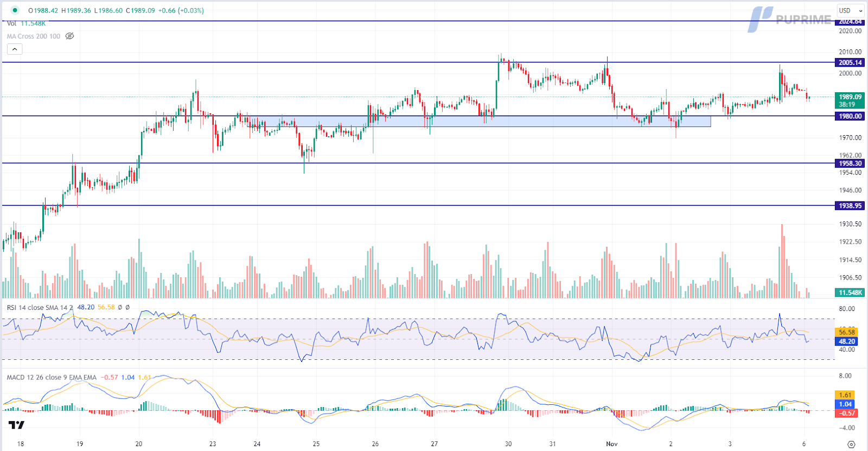Click the RSI axis value label 48.20
The width and height of the screenshot is (868, 451).
point(847,341)
